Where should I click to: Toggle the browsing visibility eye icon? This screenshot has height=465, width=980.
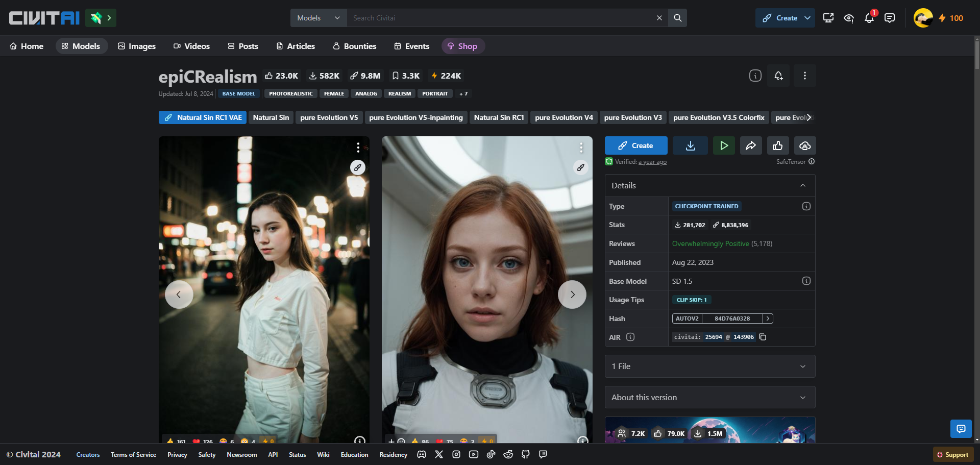tap(849, 18)
